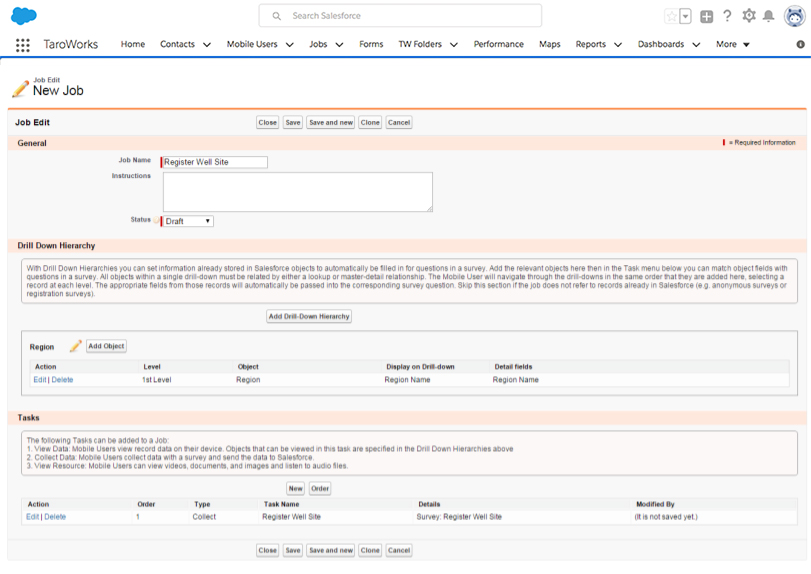811x574 pixels.
Task: Click the favorites star icon
Action: tap(671, 16)
